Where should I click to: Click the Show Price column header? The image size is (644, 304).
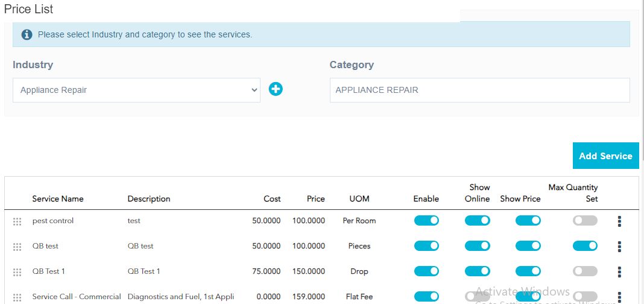pyautogui.click(x=520, y=199)
